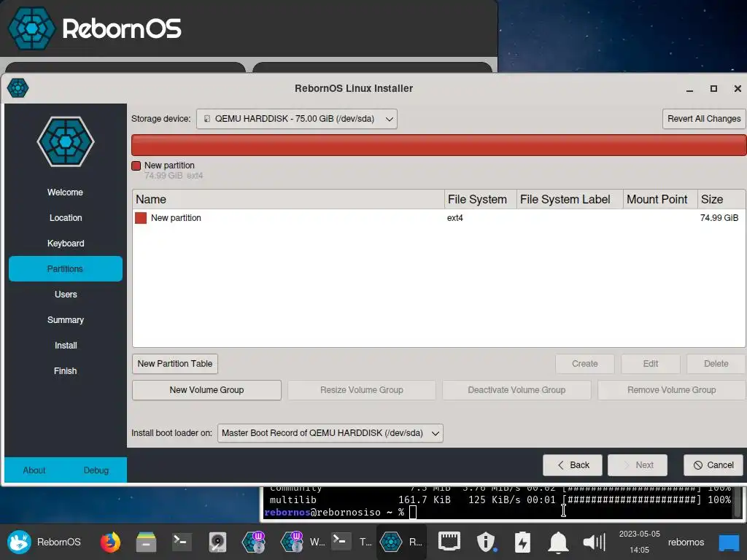This screenshot has height=560, width=747.
Task: Sort by the Name column header
Action: [x=287, y=199]
